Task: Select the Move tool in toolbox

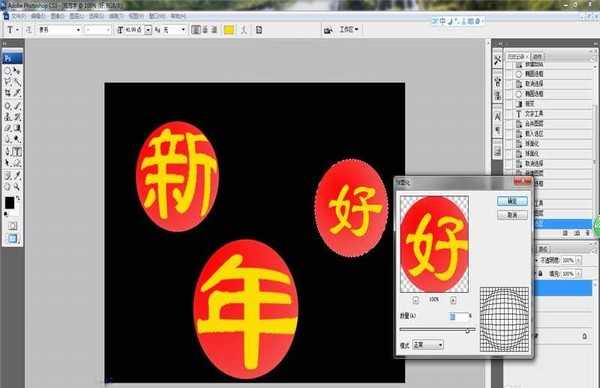Action: [x=17, y=70]
